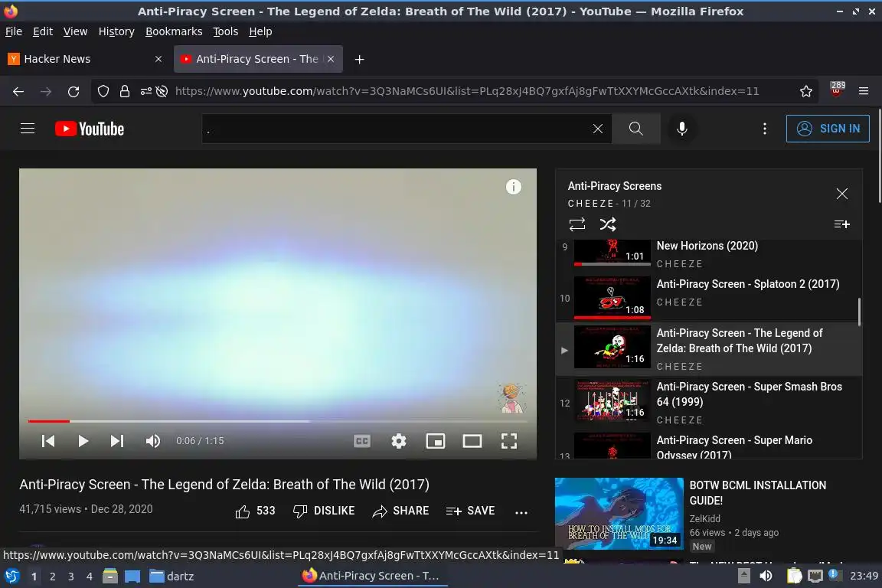Reload the current page
The height and width of the screenshot is (588, 882).
click(73, 91)
